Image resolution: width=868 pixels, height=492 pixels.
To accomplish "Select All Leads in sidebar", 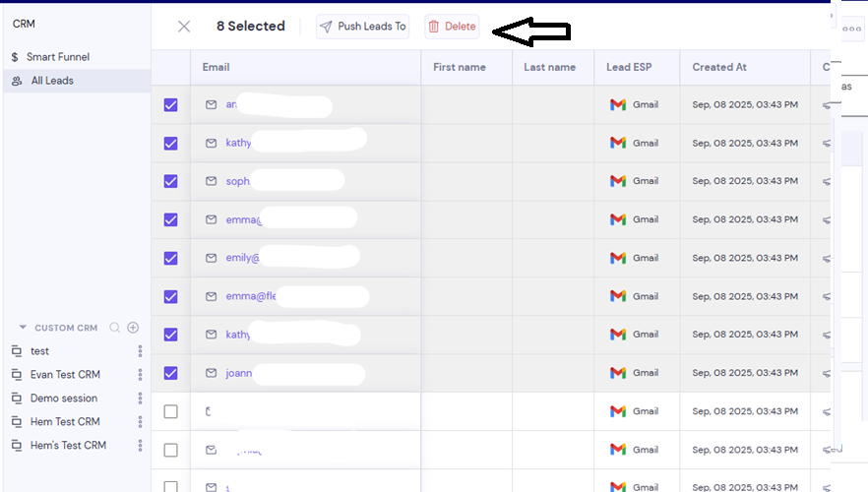I will click(x=77, y=81).
